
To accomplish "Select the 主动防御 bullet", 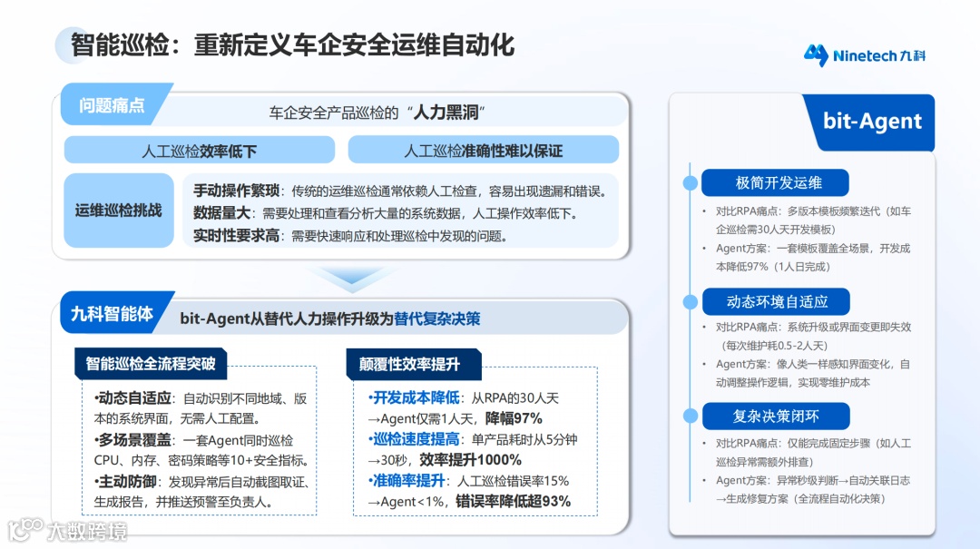I will (201, 492).
